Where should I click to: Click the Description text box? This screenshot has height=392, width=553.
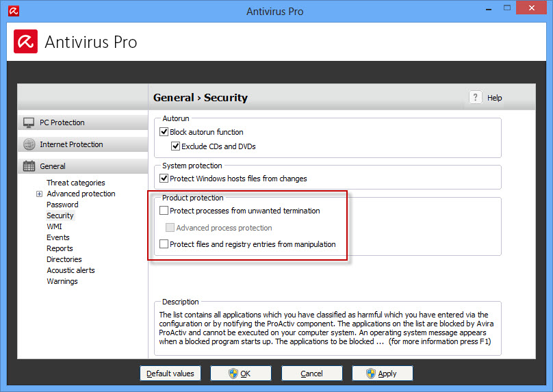coord(328,328)
